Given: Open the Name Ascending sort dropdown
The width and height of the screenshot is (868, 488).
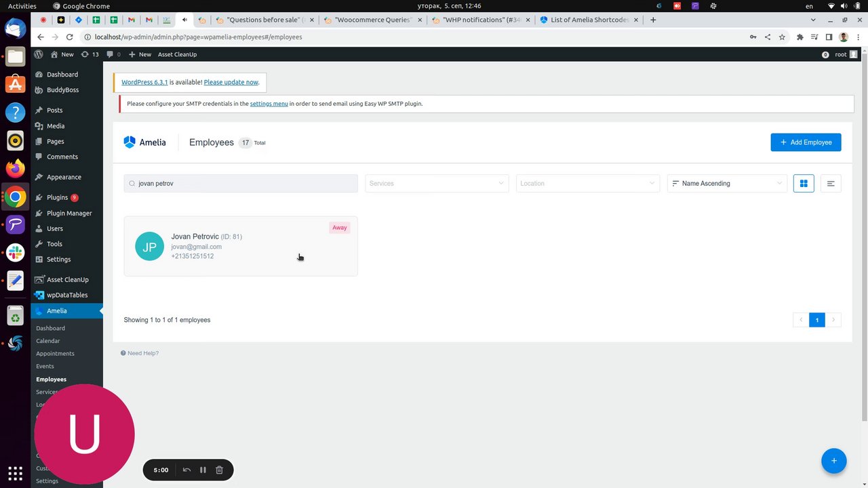Looking at the screenshot, I should [x=727, y=183].
